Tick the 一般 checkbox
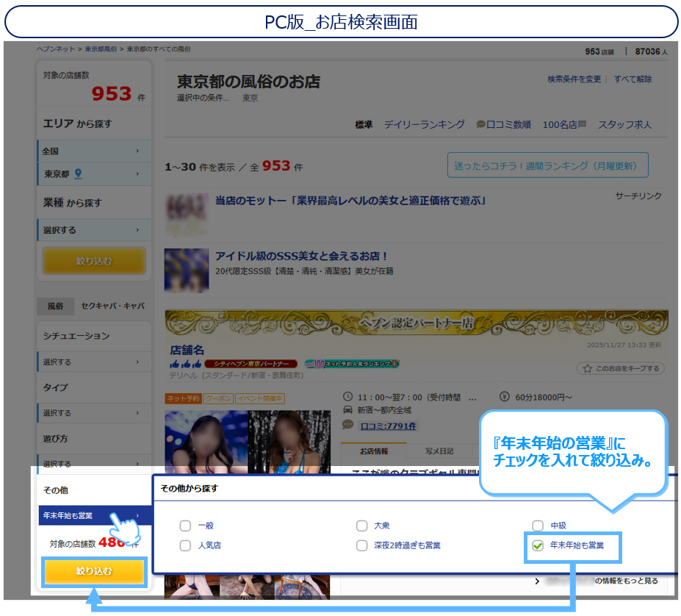 click(x=185, y=526)
